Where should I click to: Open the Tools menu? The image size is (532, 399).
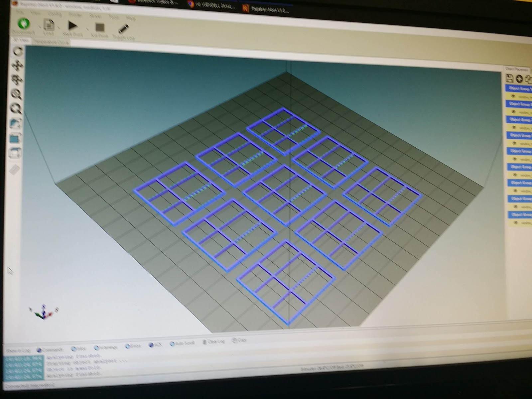(114, 17)
